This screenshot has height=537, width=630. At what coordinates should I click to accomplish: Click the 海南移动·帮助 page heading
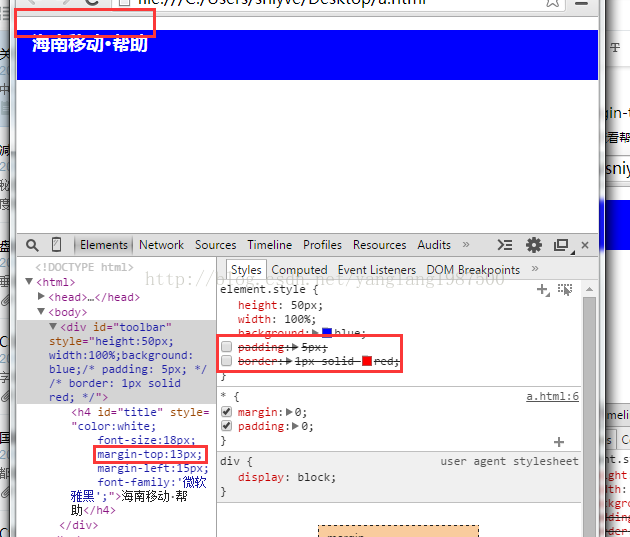(x=90, y=44)
